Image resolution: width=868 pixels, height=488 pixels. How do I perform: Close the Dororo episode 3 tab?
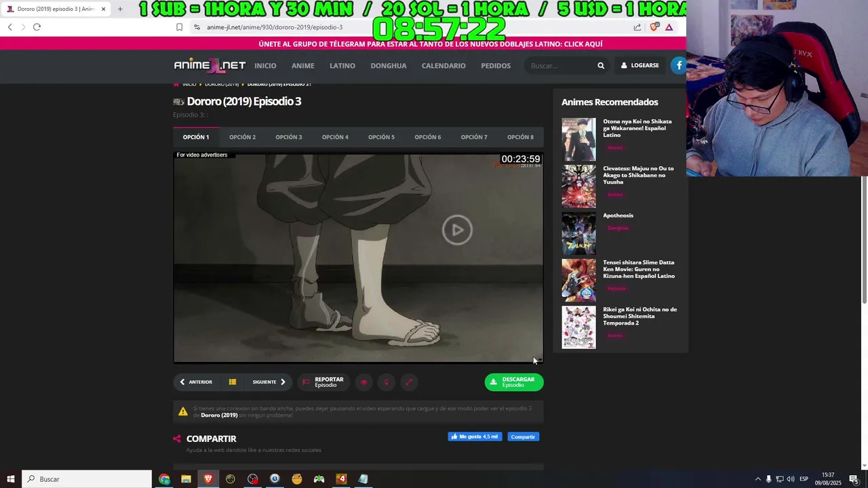click(103, 9)
